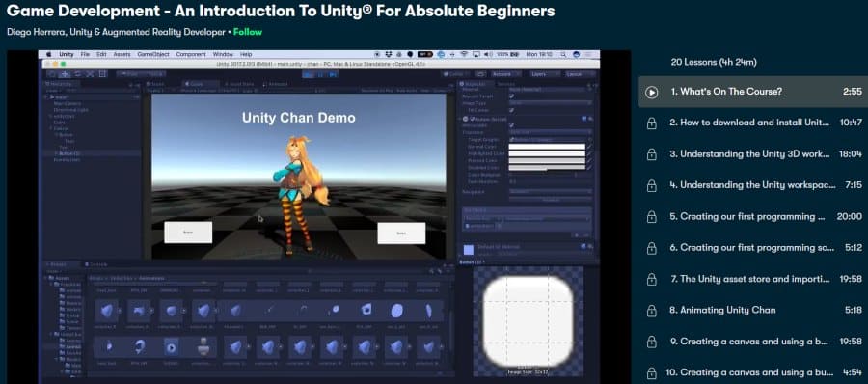Screen dimensions: 868x384
Task: Toggle Fill Center checkbox
Action: point(511,110)
